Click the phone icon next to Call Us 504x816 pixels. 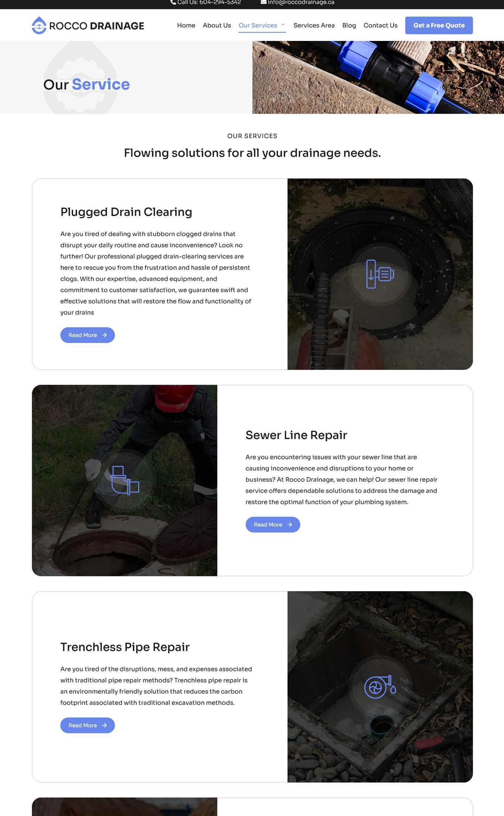click(173, 2)
